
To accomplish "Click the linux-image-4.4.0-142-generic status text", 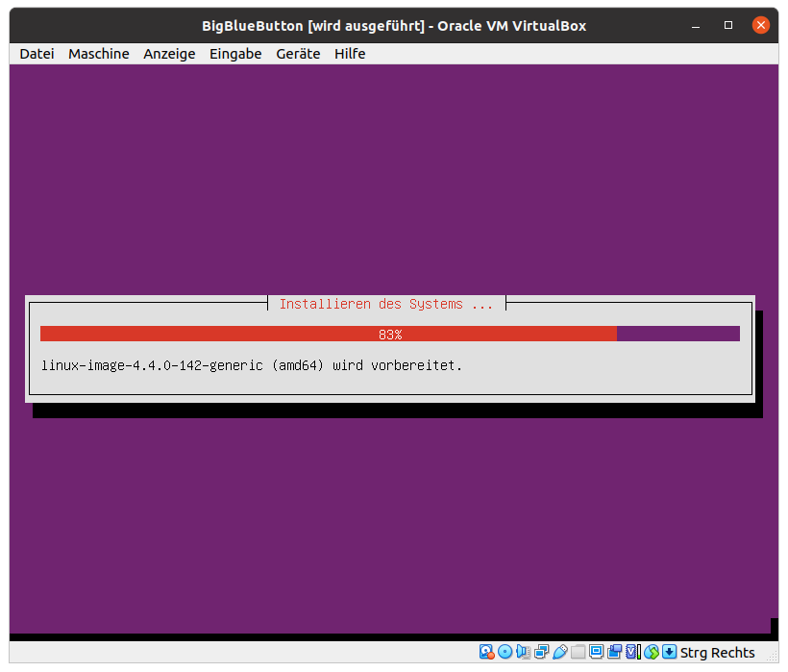I will pos(251,365).
